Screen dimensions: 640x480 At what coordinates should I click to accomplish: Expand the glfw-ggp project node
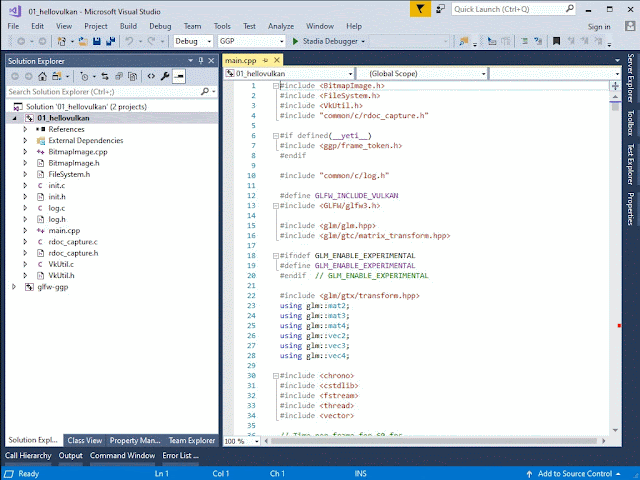click(14, 287)
